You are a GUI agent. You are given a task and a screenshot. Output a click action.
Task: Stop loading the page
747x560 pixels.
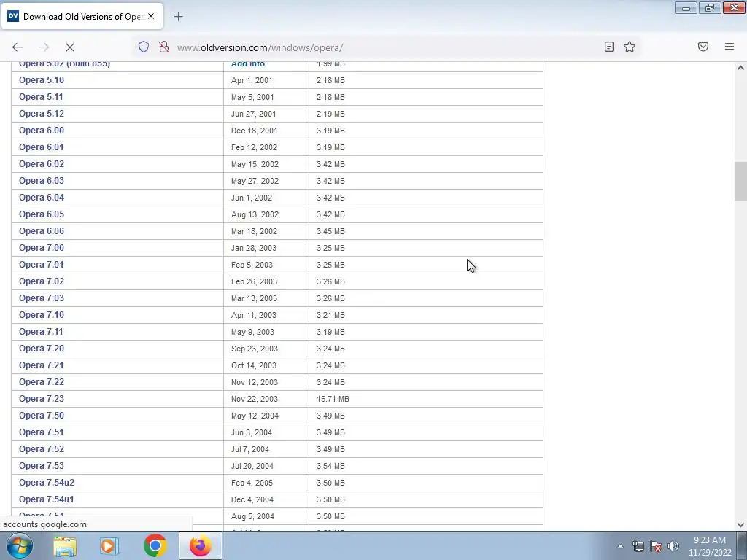[x=70, y=47]
